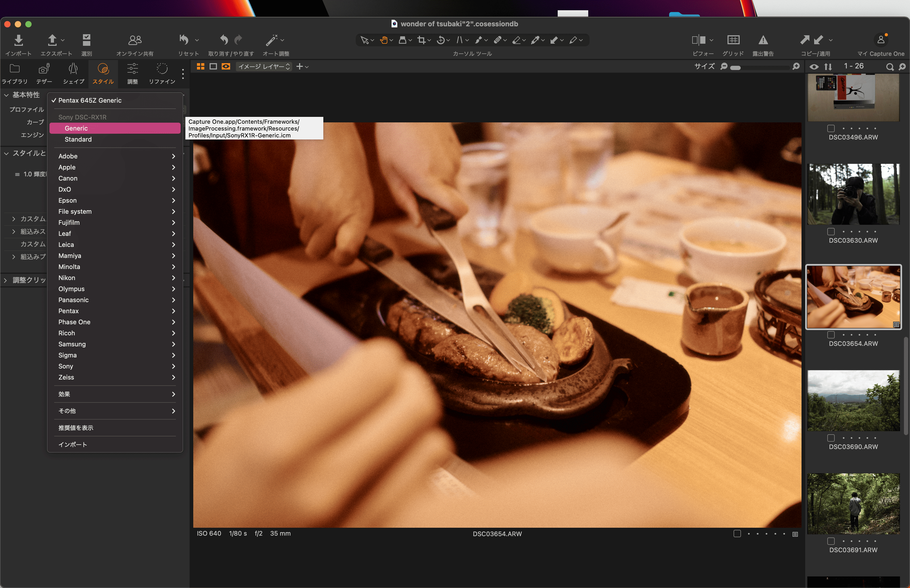
Task: Open the イメージ レイヤー layer dropdown
Action: point(264,66)
